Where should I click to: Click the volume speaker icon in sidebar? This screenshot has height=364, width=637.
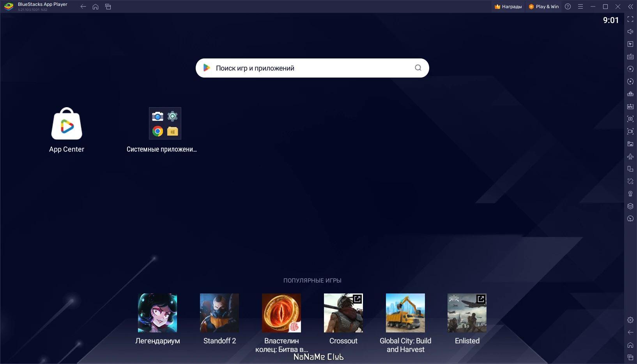coord(630,32)
